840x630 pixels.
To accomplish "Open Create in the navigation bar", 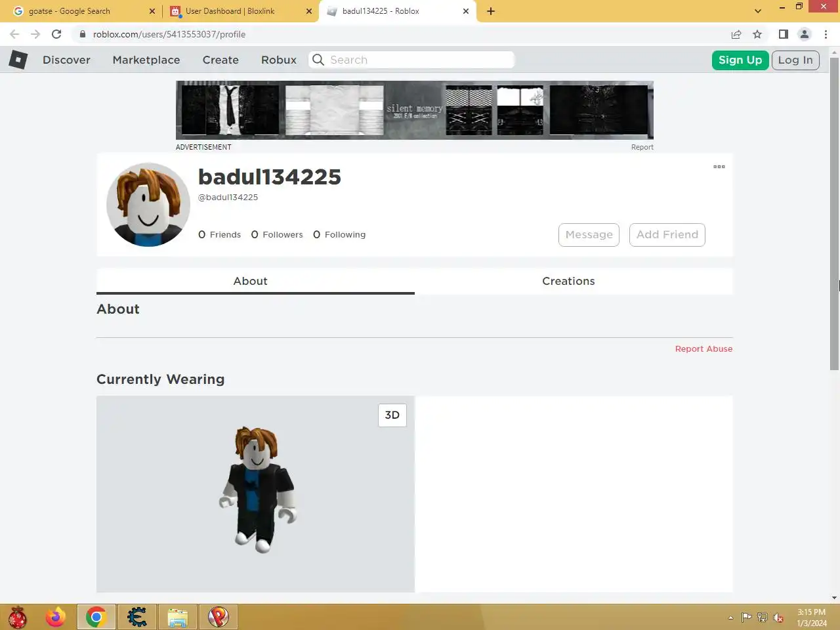I will click(220, 60).
